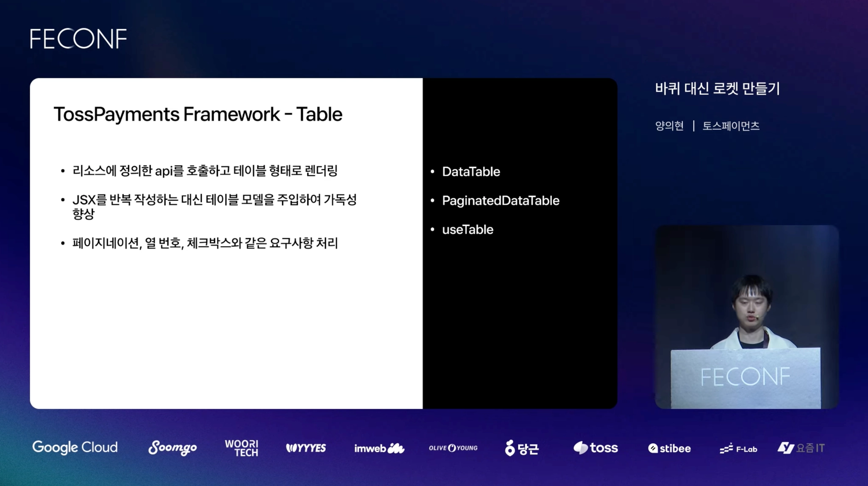The height and width of the screenshot is (486, 868).
Task: Click the toss sponsor logo
Action: click(x=595, y=448)
